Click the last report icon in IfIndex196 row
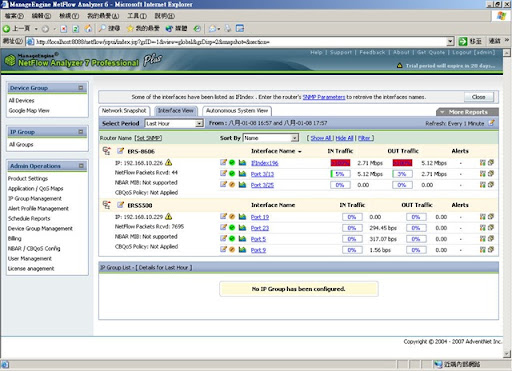Image resolution: width=512 pixels, height=371 pixels. (491, 162)
